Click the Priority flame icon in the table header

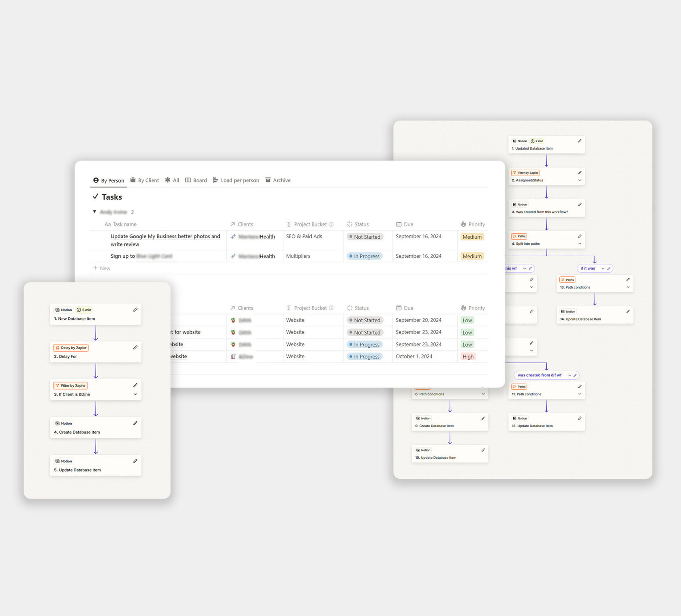pos(463,224)
